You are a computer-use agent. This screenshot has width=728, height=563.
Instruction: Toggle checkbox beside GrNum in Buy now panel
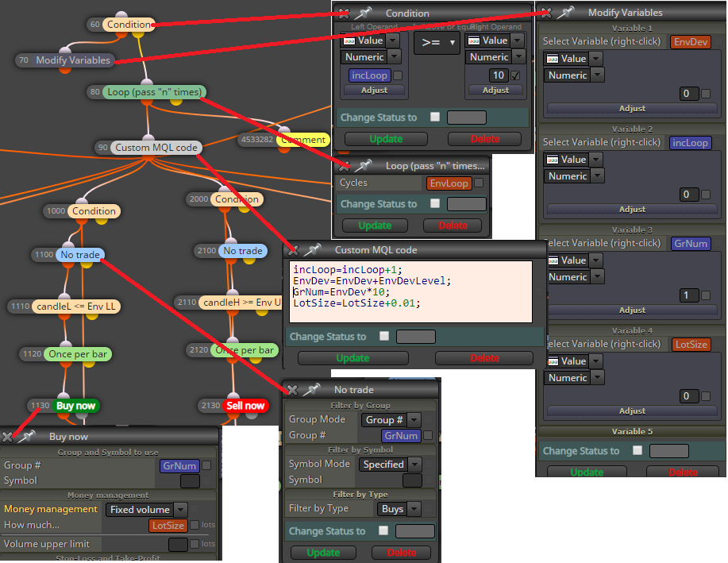tap(206, 465)
